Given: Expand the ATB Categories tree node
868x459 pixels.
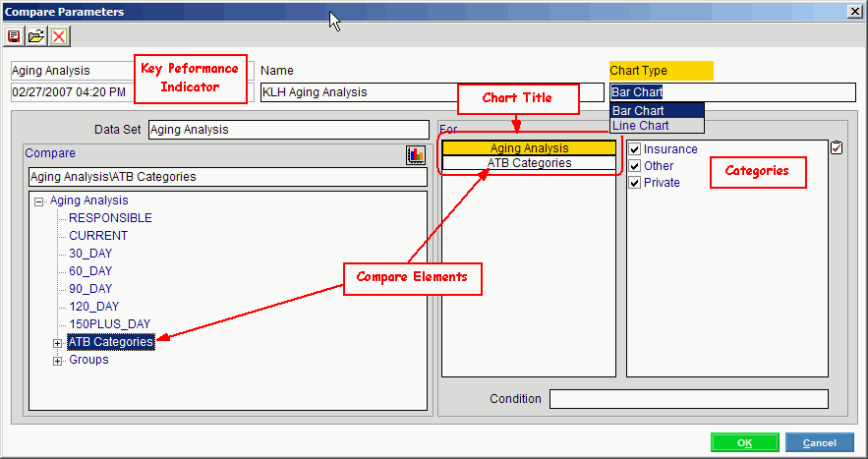Looking at the screenshot, I should tap(57, 343).
